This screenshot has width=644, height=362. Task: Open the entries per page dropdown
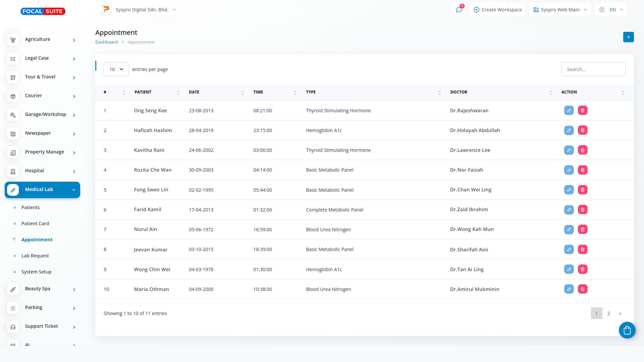pos(116,69)
